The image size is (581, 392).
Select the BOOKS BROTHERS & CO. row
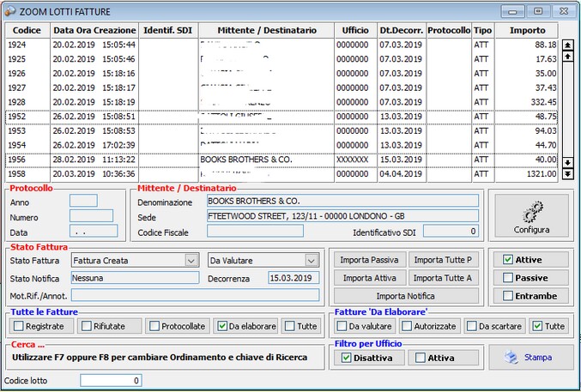point(281,160)
